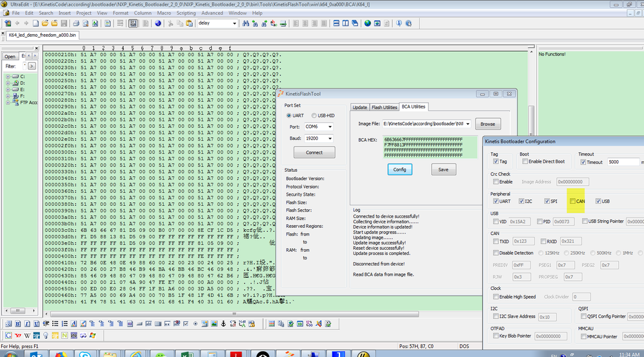Viewport: 644px width, 357px height.
Task: Click the Cut scissors icon
Action: (x=170, y=23)
